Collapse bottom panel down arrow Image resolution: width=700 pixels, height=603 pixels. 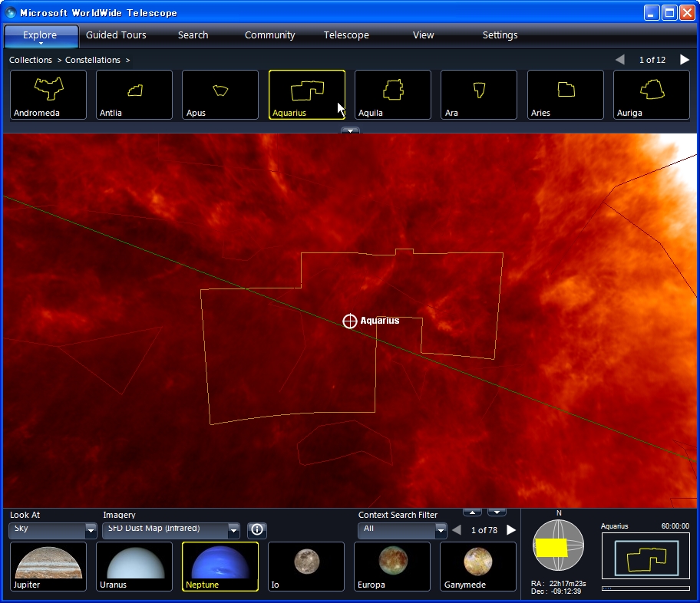497,512
